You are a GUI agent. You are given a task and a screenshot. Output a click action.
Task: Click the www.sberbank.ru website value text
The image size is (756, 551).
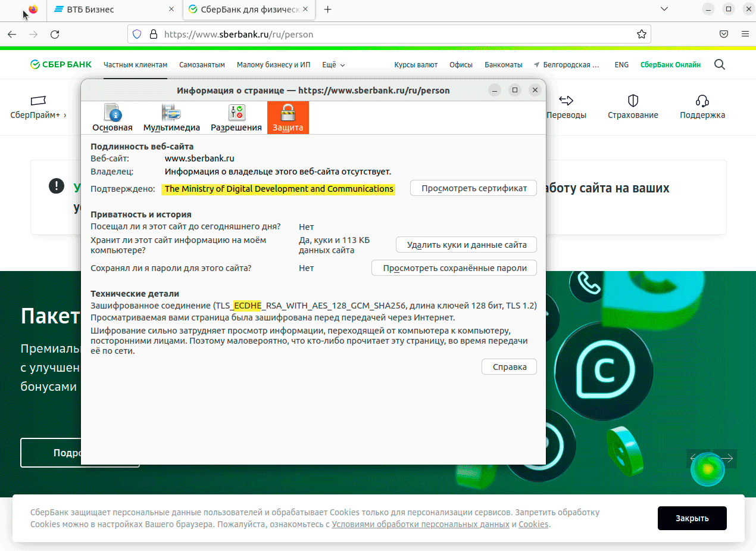click(199, 158)
